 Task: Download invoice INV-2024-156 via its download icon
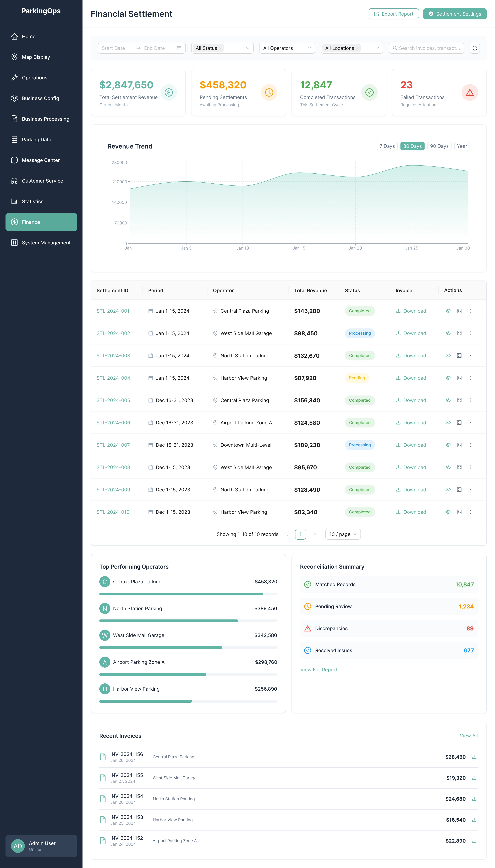tap(474, 757)
